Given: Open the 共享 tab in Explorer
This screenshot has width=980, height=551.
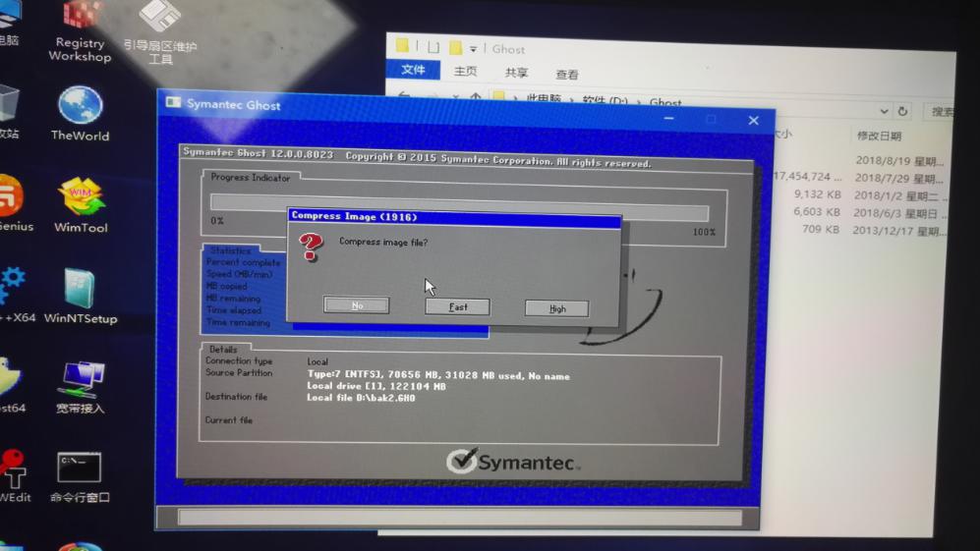Looking at the screenshot, I should pos(516,73).
